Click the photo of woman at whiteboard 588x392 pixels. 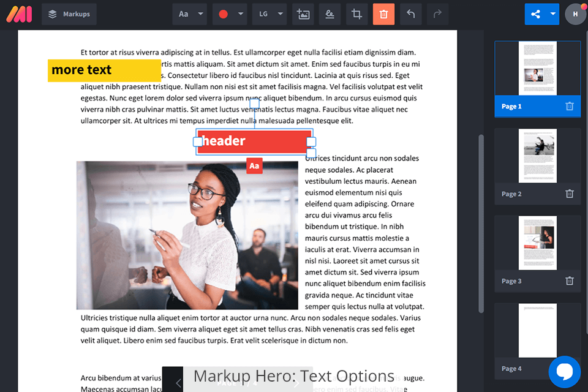tap(187, 235)
